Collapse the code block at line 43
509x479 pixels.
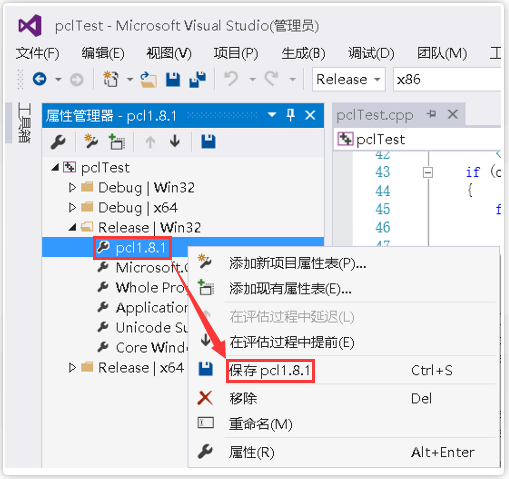(428, 173)
